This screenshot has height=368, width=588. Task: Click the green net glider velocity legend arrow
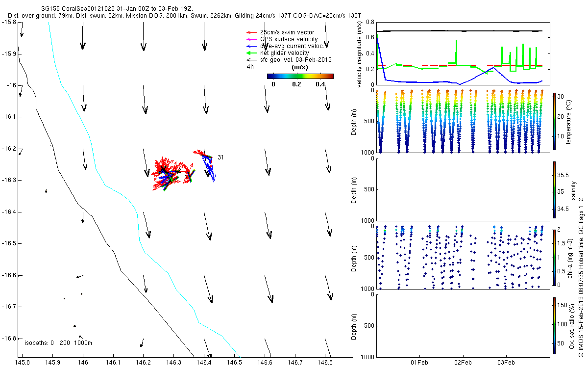pyautogui.click(x=252, y=53)
